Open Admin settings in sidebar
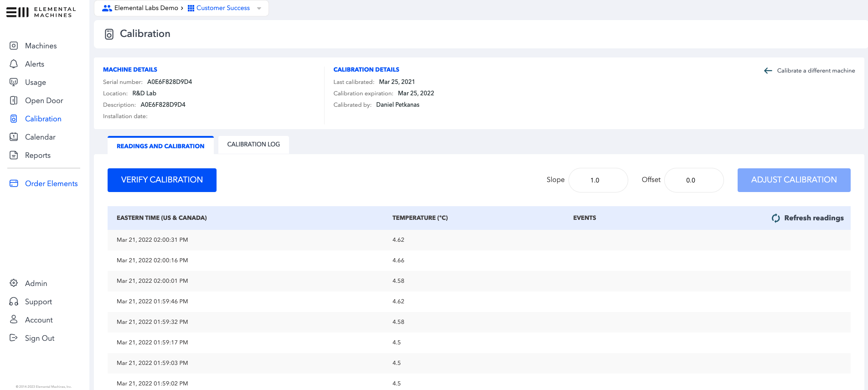Screen dimensions: 868x390 (36, 283)
